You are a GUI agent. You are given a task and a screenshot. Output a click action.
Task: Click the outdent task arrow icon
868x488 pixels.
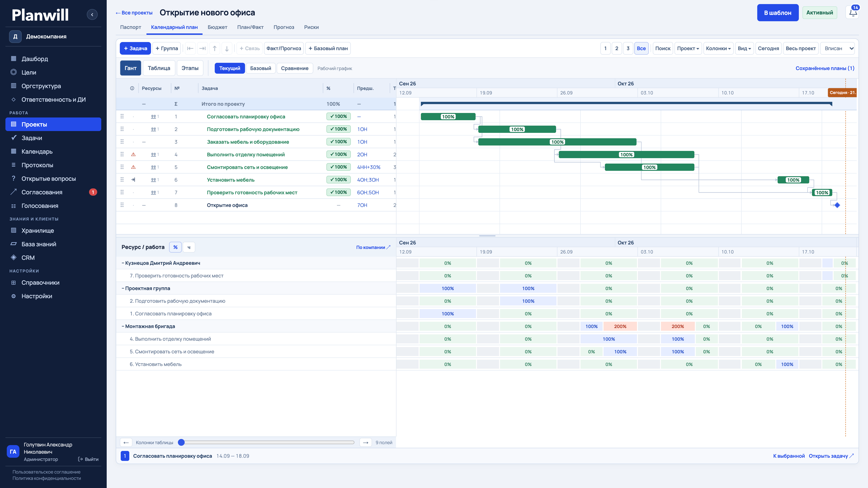(190, 49)
